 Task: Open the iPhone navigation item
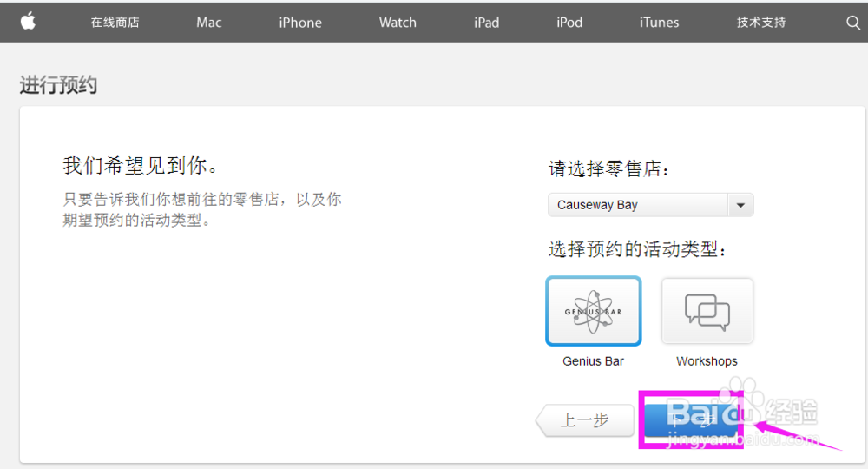300,23
